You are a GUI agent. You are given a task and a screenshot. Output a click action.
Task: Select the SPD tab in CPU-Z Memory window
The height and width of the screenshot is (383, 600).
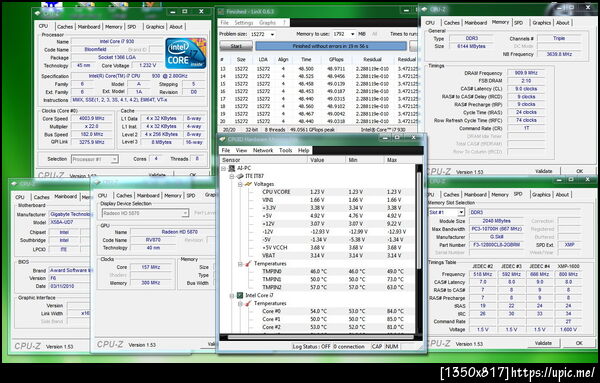point(518,23)
